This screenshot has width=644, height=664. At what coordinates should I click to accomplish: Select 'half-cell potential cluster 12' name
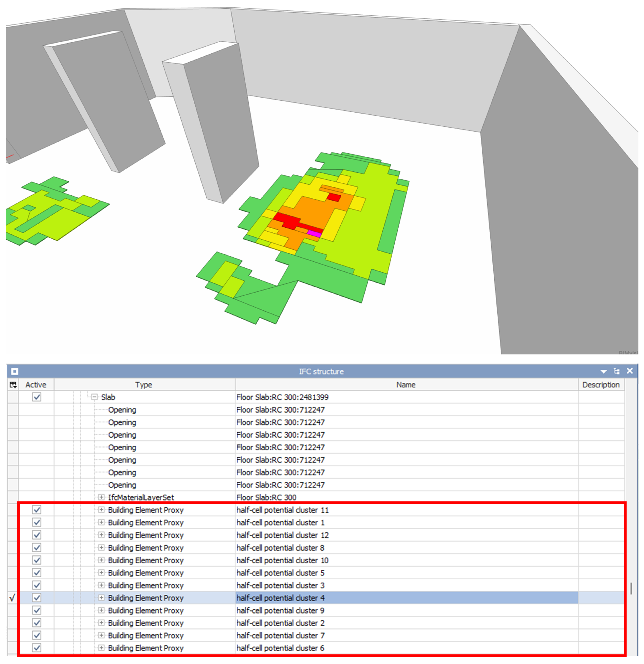coord(283,535)
